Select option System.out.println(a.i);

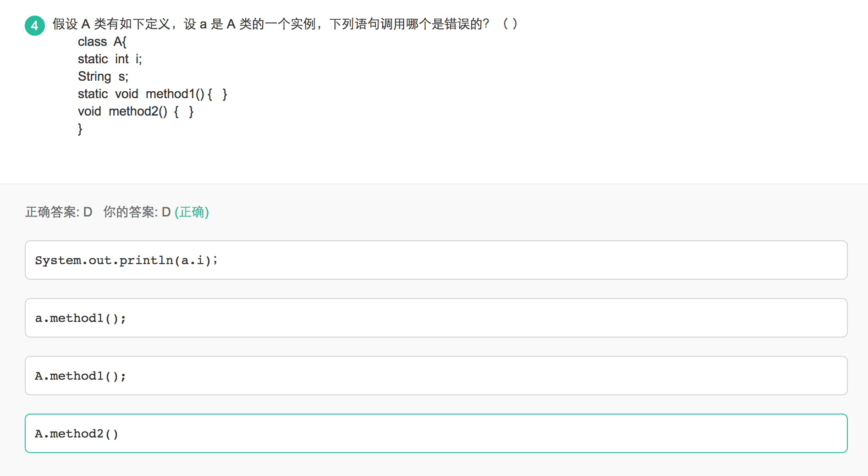coord(436,260)
